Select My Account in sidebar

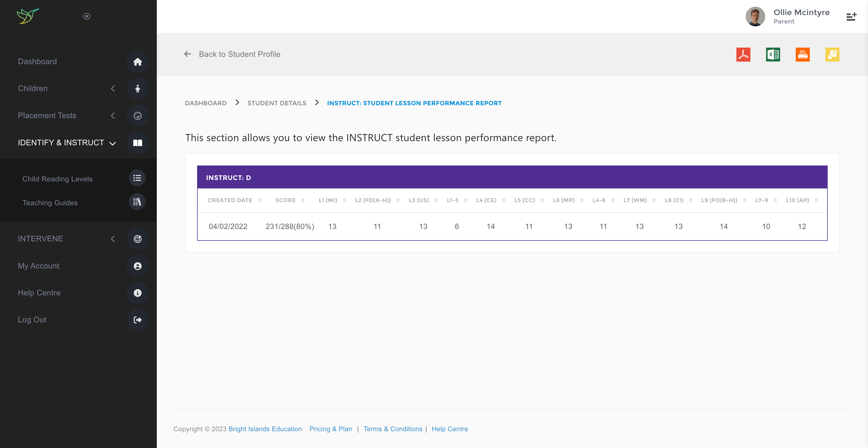click(38, 266)
